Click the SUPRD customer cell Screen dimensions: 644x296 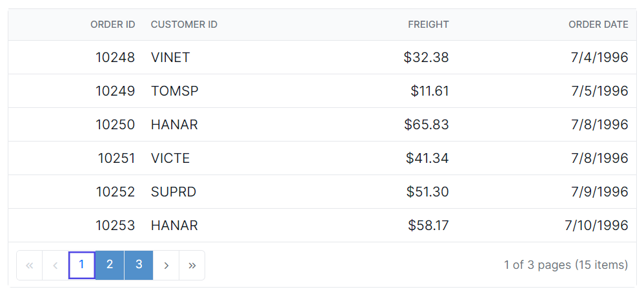click(x=174, y=192)
